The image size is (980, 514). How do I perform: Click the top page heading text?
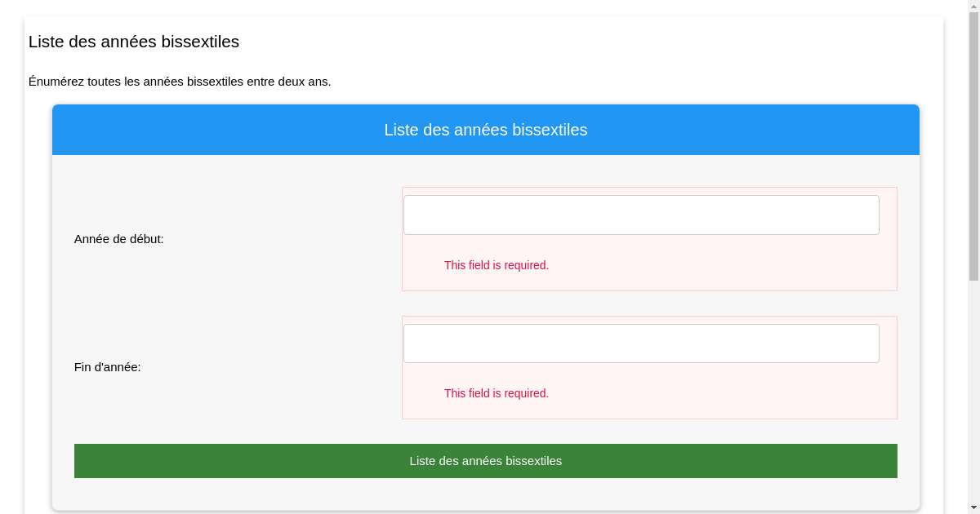point(134,42)
